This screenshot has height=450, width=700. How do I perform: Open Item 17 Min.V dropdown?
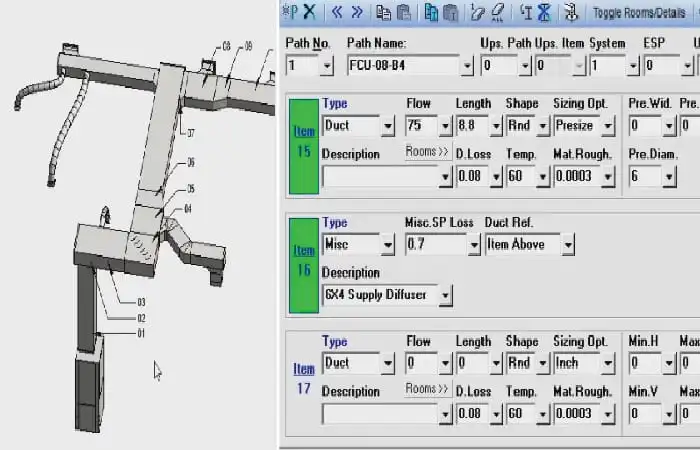click(x=668, y=415)
